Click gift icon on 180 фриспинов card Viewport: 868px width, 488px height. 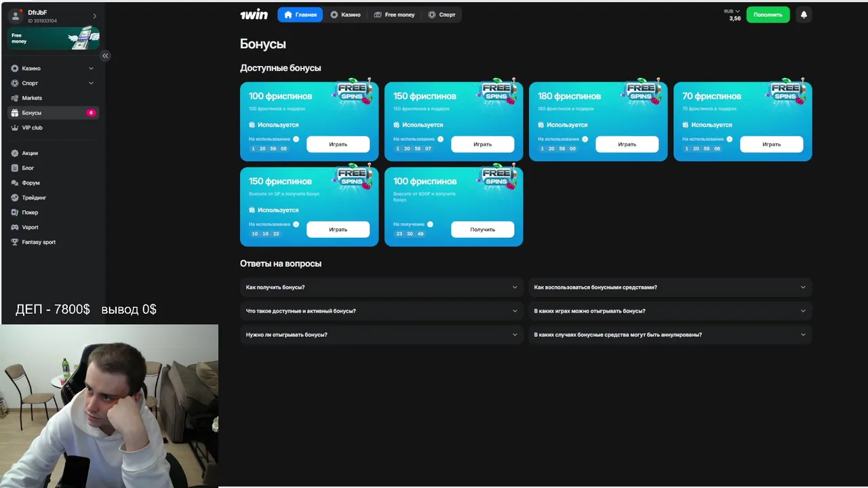pyautogui.click(x=541, y=125)
